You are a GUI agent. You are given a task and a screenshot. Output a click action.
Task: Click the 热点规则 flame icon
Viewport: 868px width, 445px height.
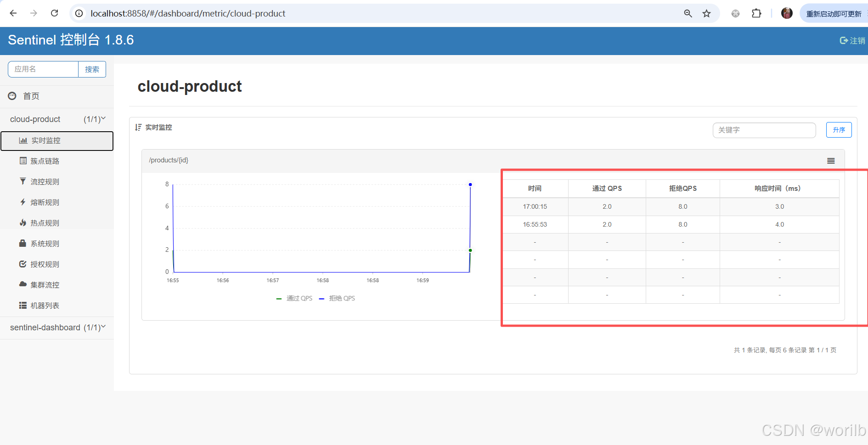[23, 222]
